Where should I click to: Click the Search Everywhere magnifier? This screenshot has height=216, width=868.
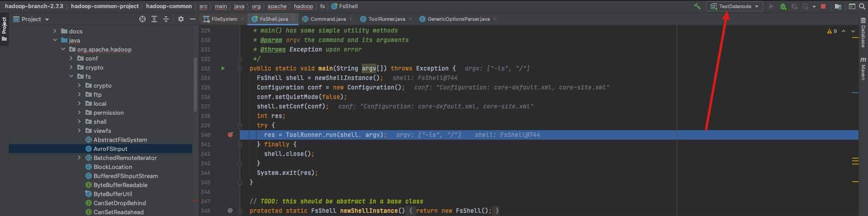[x=863, y=6]
